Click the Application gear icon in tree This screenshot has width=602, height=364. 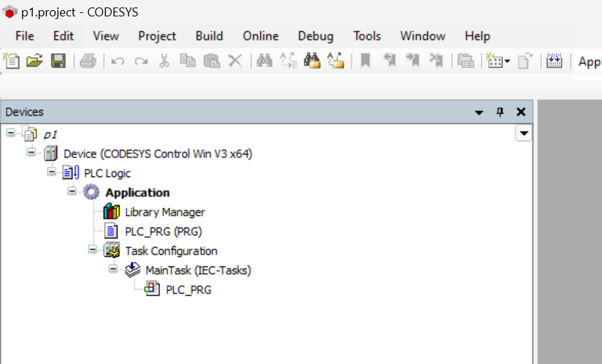(x=91, y=192)
